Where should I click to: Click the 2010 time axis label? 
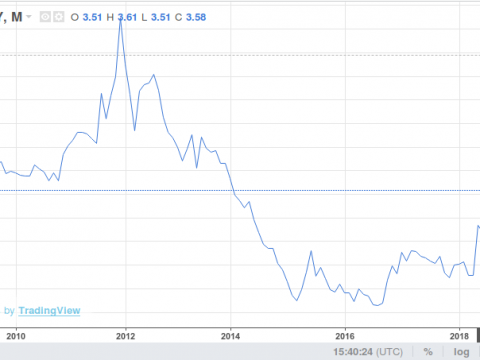[x=16, y=336]
